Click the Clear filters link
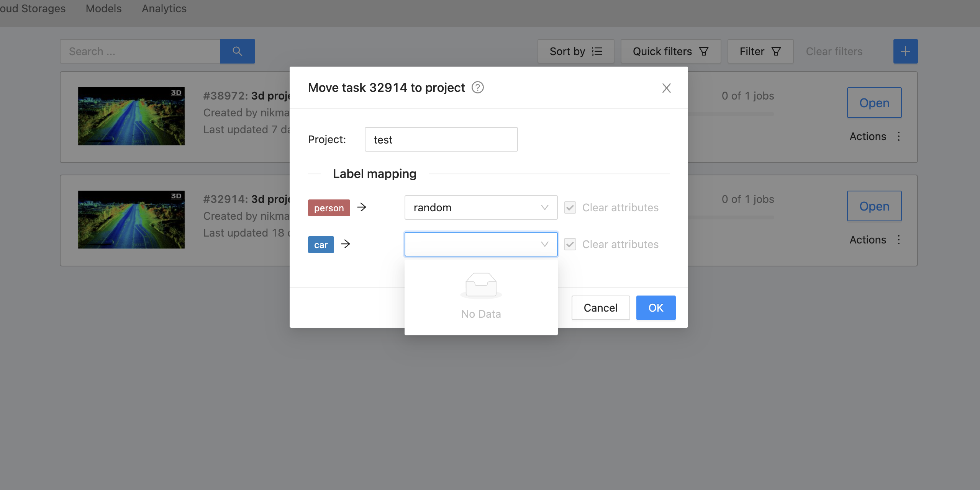Screen dimensions: 980x490 pyautogui.click(x=833, y=51)
